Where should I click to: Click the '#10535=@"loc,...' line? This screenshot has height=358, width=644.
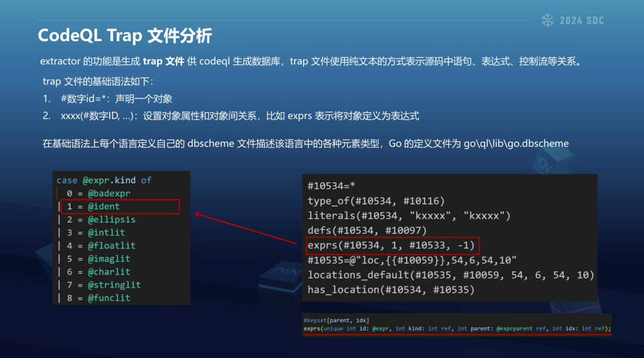[412, 260]
